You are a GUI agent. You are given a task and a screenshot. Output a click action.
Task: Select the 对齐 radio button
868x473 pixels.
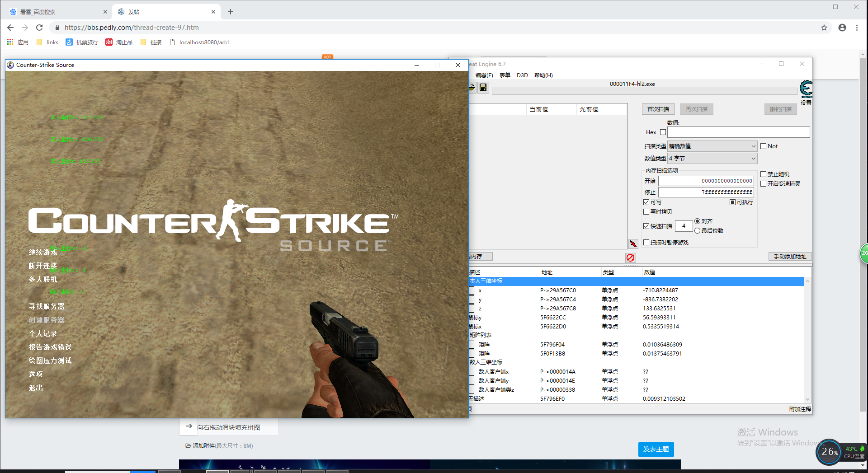[697, 221]
